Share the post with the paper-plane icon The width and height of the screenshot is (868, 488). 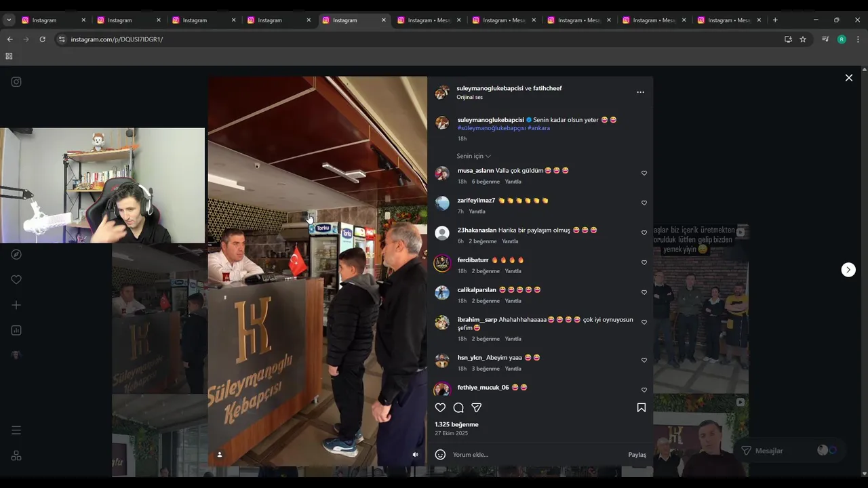click(x=477, y=407)
